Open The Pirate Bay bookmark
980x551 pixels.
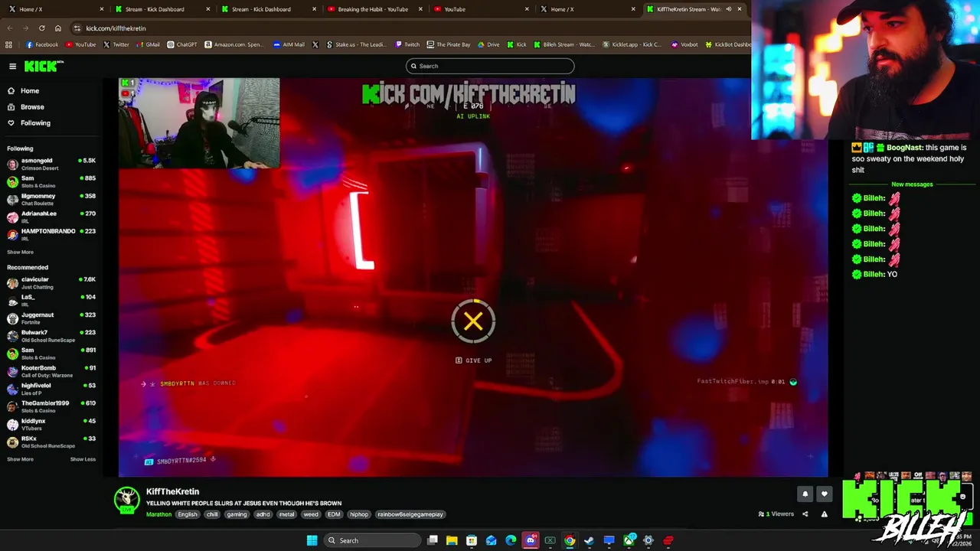448,44
